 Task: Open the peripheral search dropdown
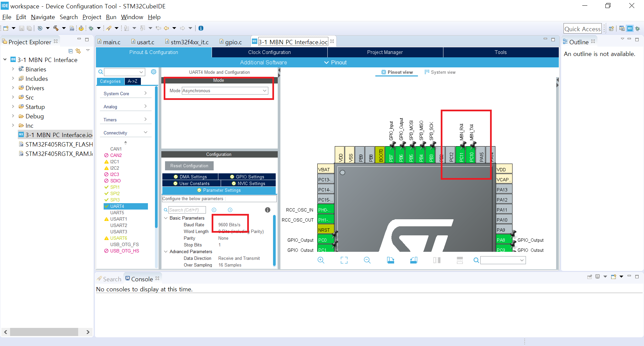(x=141, y=72)
